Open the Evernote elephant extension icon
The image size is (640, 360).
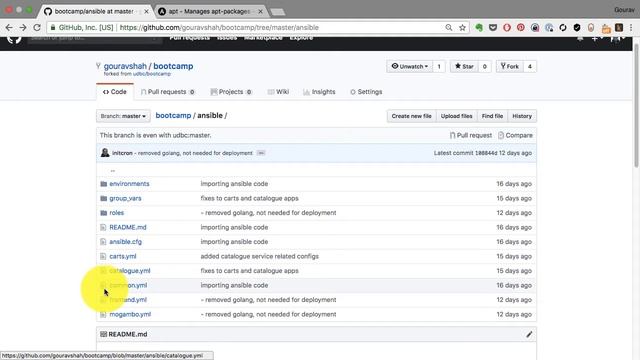click(479, 28)
